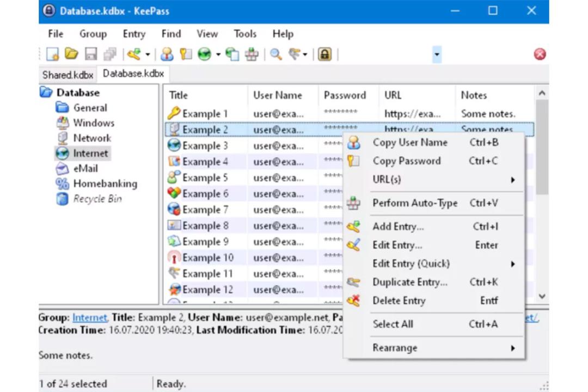Select the Example 12 entry

point(207,290)
